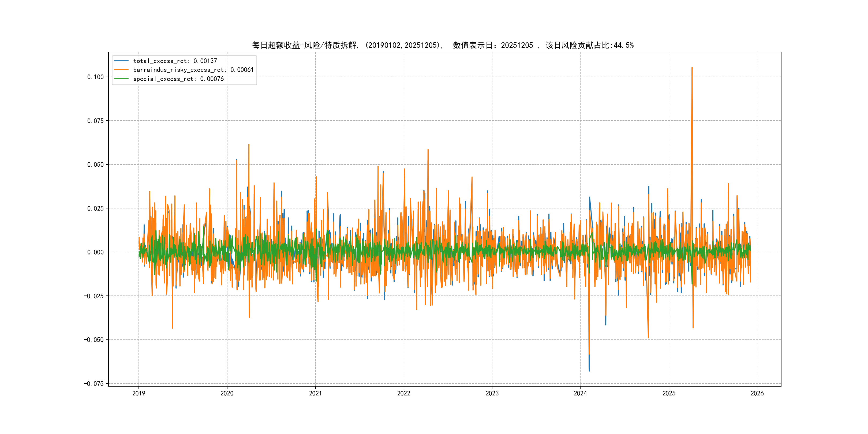Click the green special_excess_ret legend line
This screenshot has width=868, height=434.
click(121, 79)
